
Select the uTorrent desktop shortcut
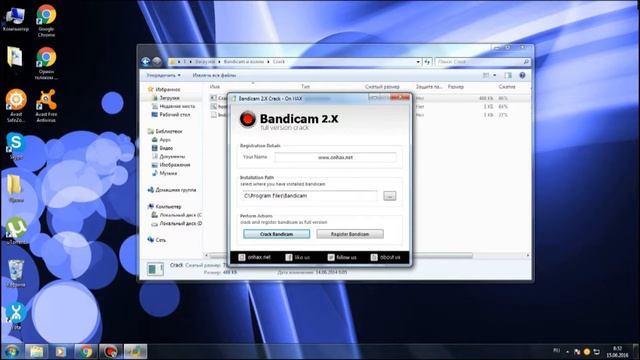(x=16, y=231)
